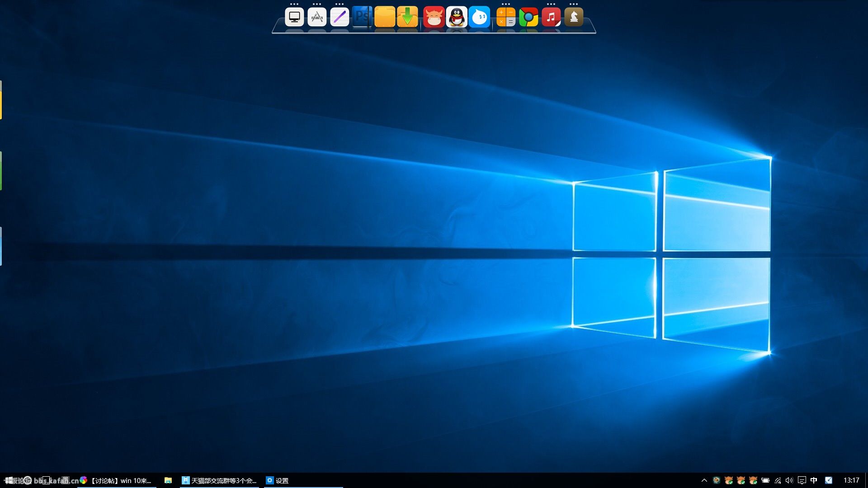Launch Photoshop from the dock
The height and width of the screenshot is (488, 868).
point(362,17)
